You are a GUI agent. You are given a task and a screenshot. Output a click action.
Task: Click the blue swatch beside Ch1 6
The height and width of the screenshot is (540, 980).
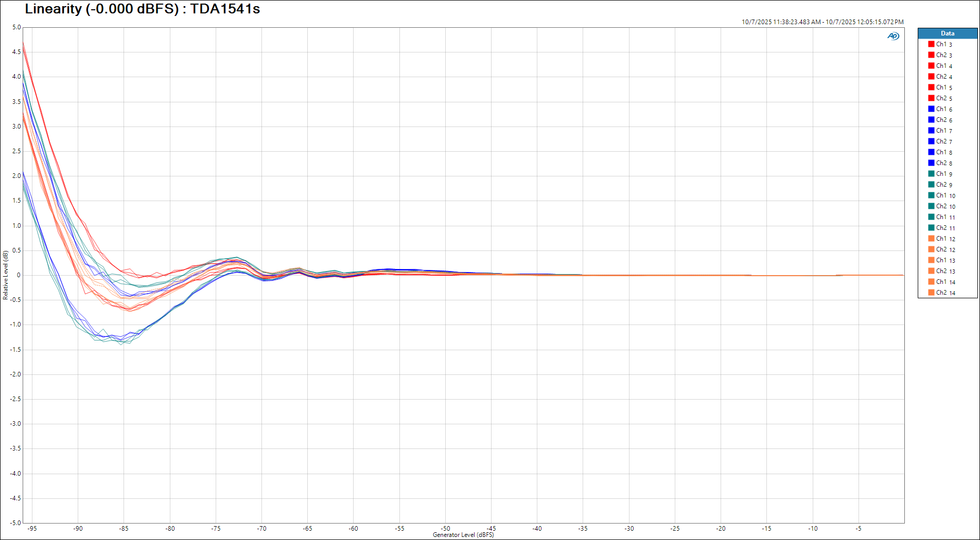click(x=931, y=109)
